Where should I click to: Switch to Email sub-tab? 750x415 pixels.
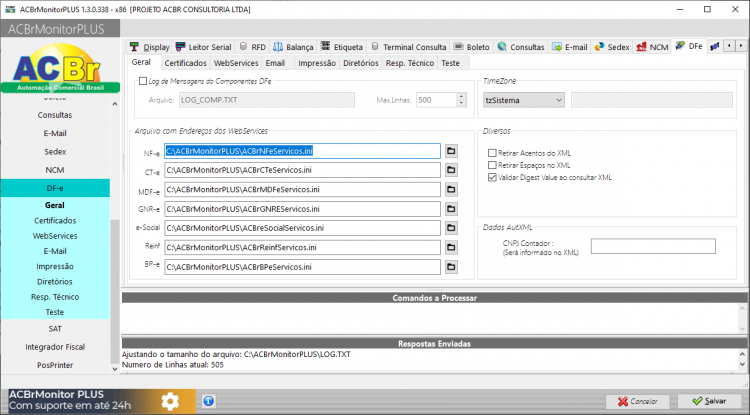275,63
